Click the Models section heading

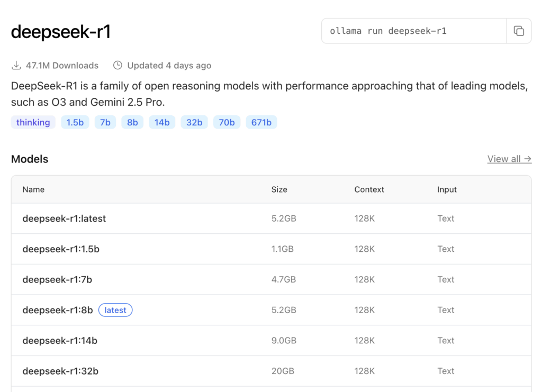(30, 159)
